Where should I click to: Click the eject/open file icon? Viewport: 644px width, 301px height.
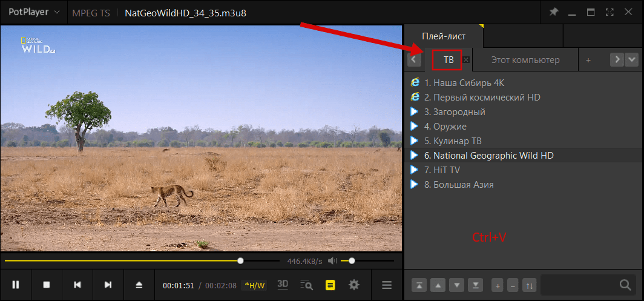click(139, 285)
